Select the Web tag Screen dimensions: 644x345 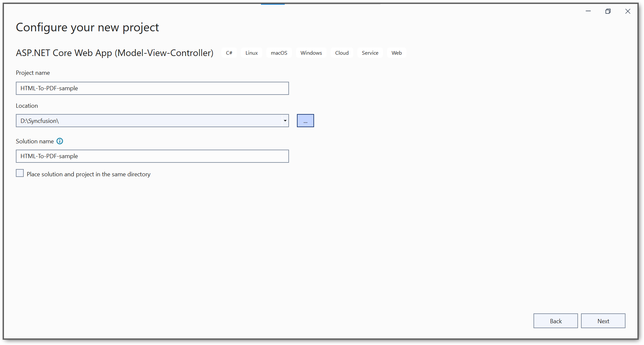(x=397, y=53)
